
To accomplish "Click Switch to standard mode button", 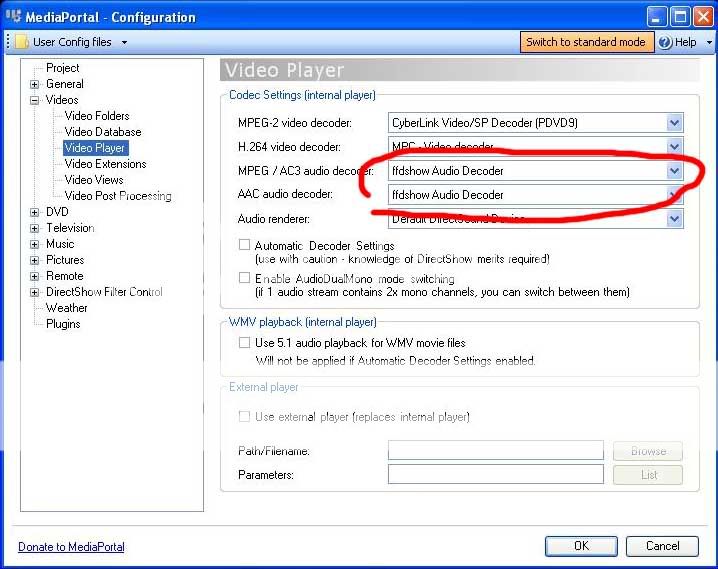I will point(586,42).
